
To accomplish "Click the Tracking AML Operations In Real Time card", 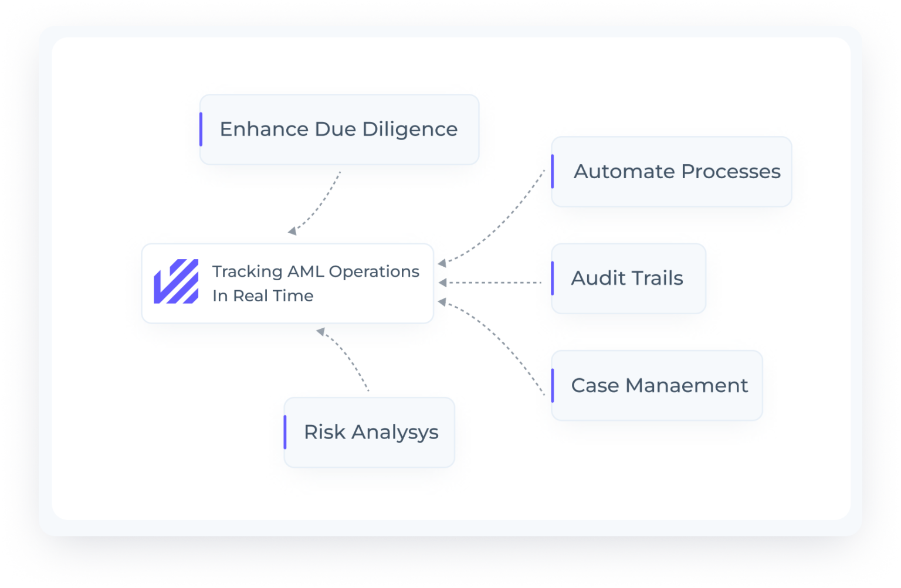I will [287, 283].
